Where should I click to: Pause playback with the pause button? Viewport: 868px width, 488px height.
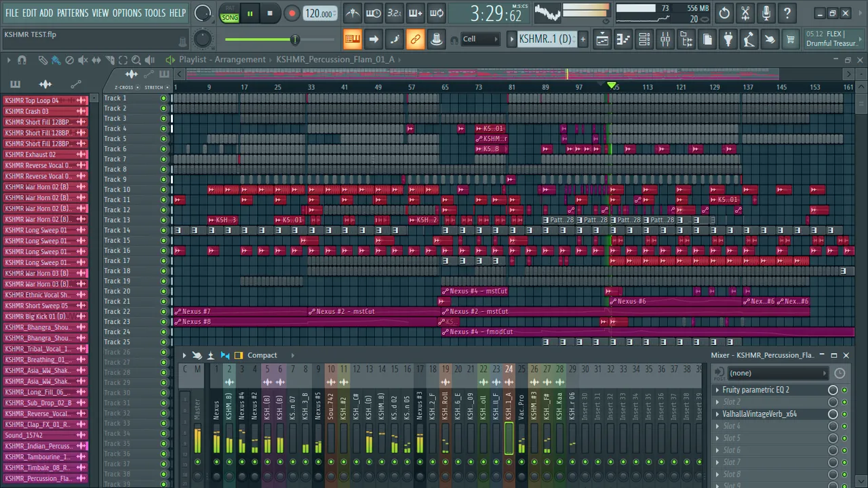tap(250, 14)
